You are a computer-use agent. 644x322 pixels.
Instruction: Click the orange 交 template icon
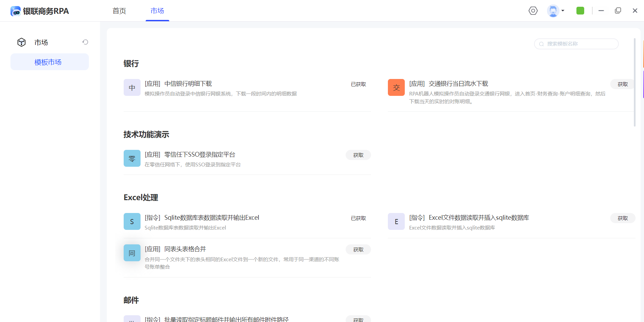396,87
